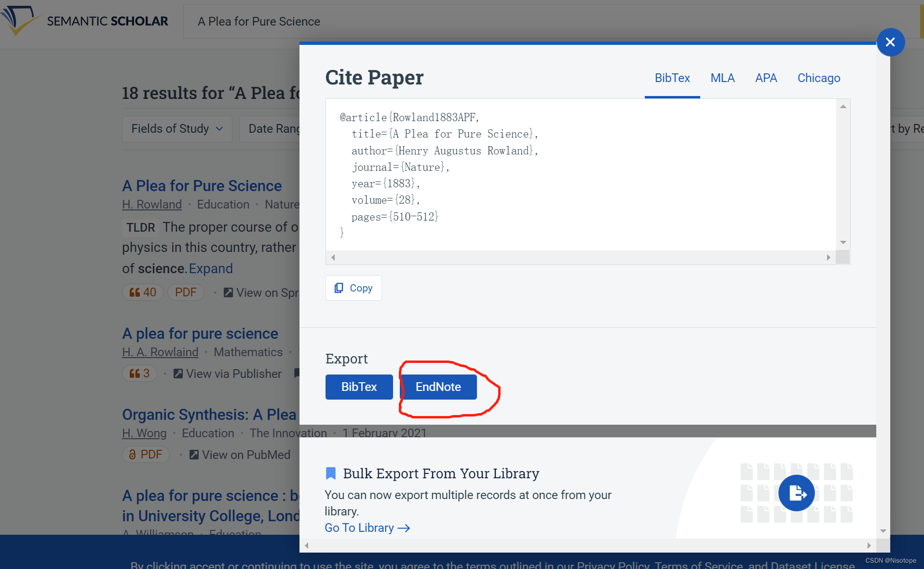Expand the TLDR summary text

pyautogui.click(x=211, y=268)
